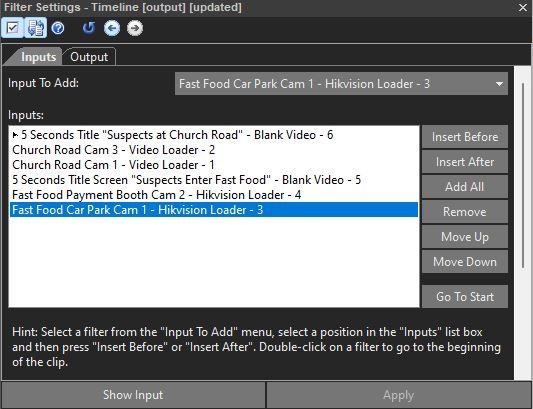Switch to the Output tab
This screenshot has height=409, width=533.
click(x=89, y=57)
